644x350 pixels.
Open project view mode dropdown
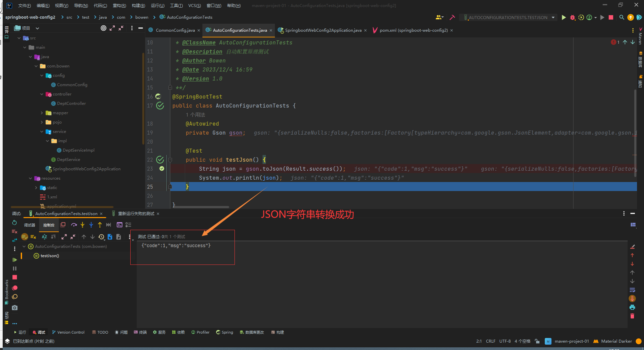coord(37,28)
